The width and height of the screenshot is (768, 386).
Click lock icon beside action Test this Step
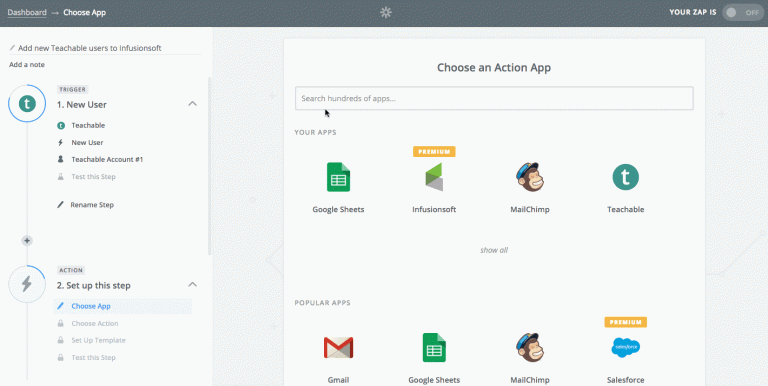[61, 358]
